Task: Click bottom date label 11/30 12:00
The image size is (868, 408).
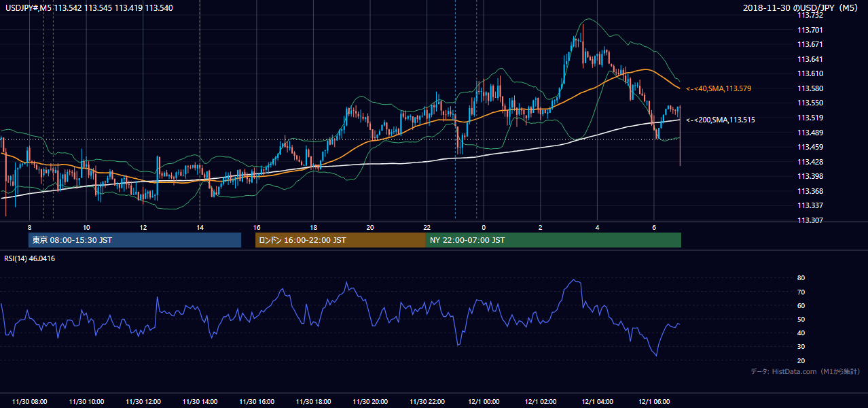Action: coord(143,402)
